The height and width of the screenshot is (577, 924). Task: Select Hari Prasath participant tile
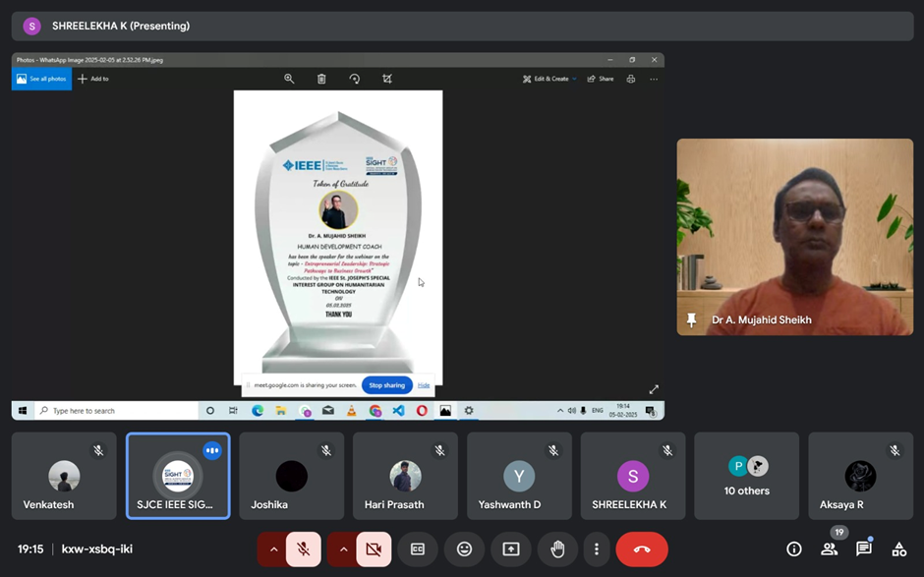coord(405,476)
